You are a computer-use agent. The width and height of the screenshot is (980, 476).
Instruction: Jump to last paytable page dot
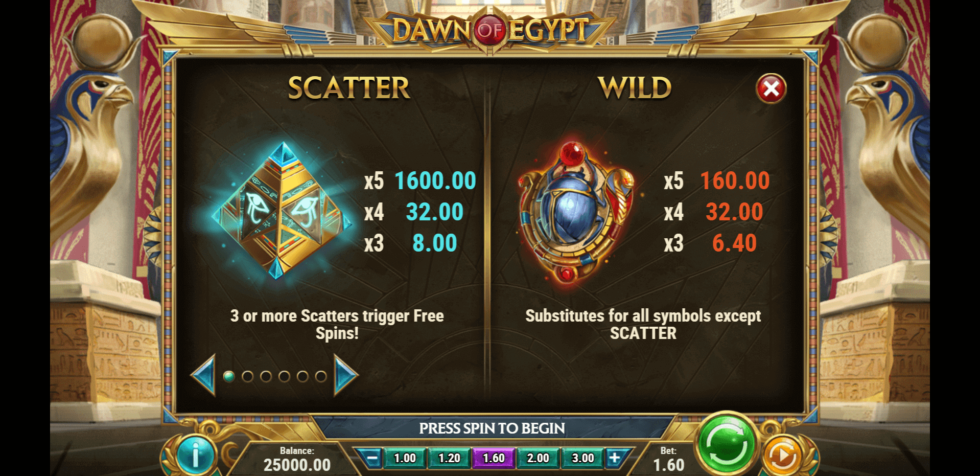point(321,377)
